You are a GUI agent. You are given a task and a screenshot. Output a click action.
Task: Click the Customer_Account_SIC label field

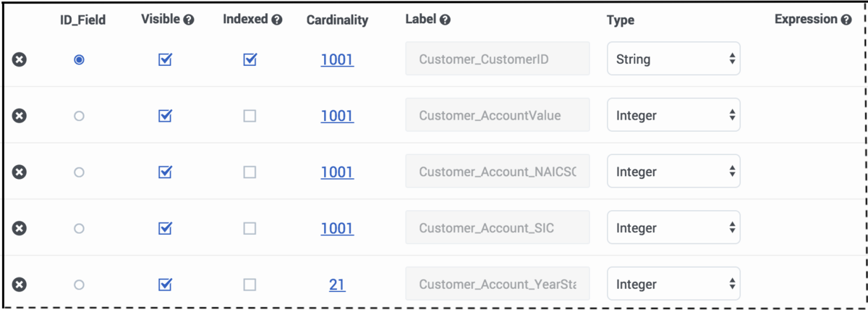tap(498, 227)
